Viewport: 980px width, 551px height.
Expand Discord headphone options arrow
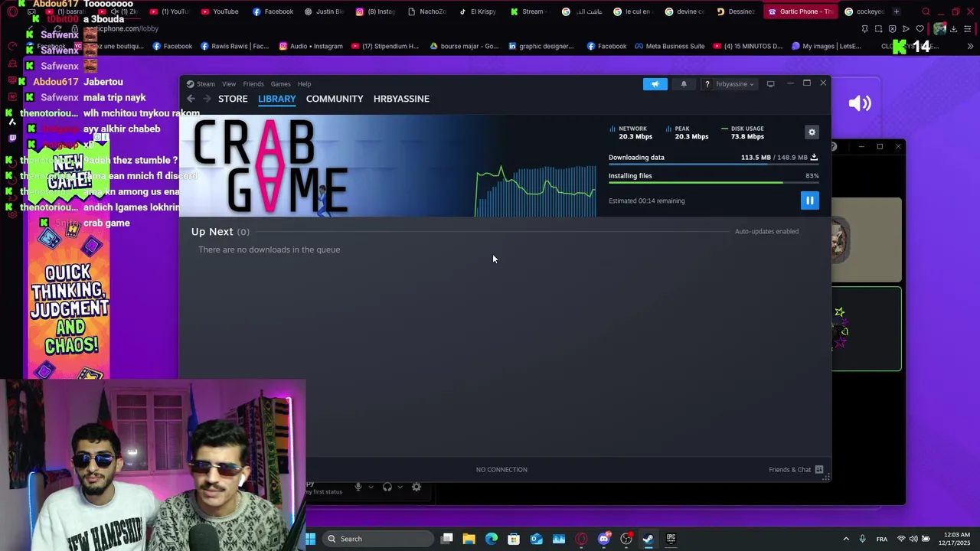pyautogui.click(x=400, y=487)
